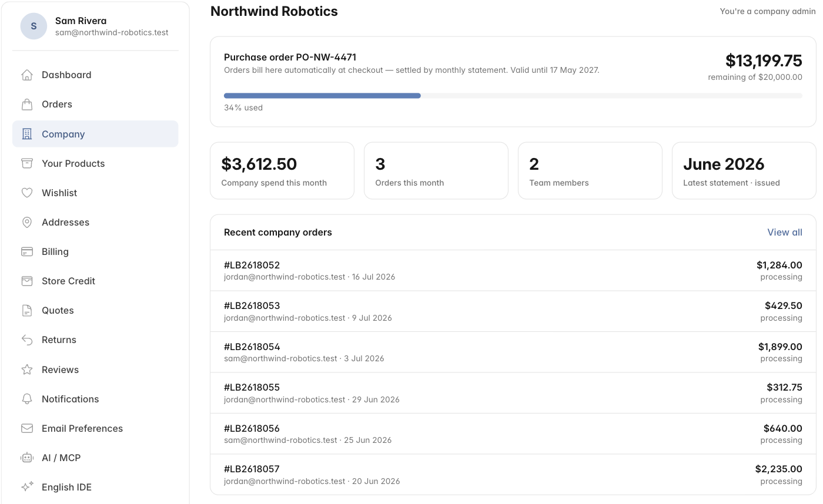The width and height of the screenshot is (823, 504).
Task: Click the English IDE sparkle icon
Action: pyautogui.click(x=26, y=487)
